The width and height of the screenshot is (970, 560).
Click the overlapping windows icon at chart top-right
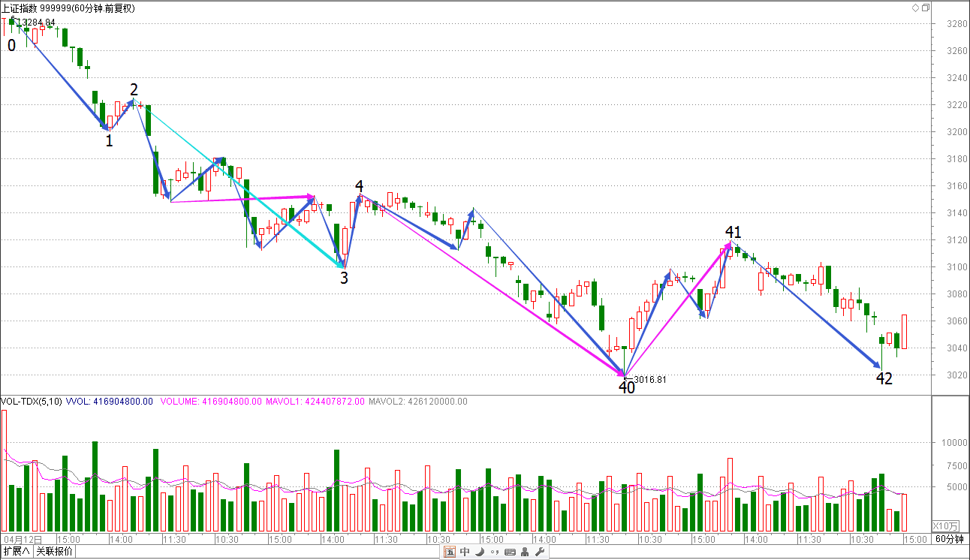click(926, 8)
